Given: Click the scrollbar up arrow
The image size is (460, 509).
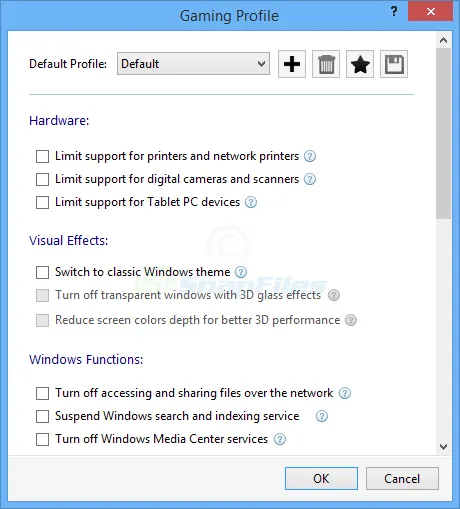Looking at the screenshot, I should click(443, 40).
